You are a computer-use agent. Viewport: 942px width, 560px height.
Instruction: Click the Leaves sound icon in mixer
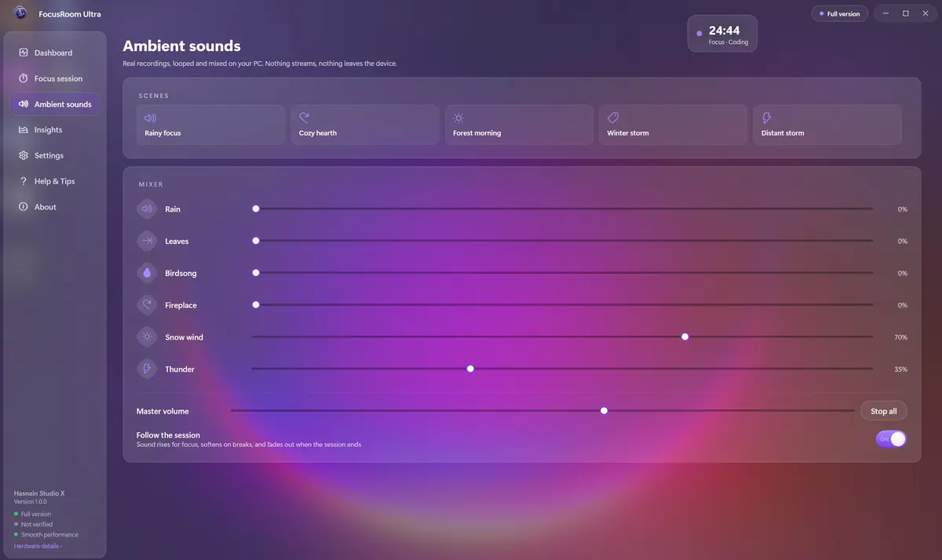click(147, 241)
